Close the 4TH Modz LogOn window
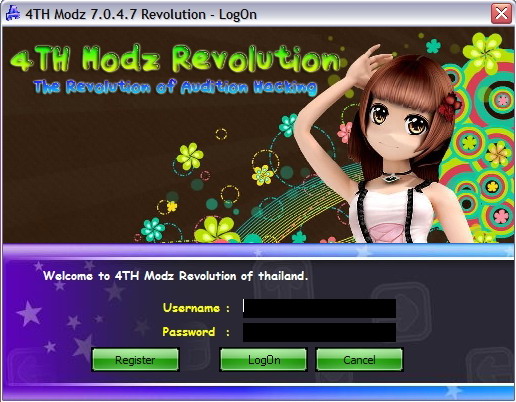 (501, 14)
